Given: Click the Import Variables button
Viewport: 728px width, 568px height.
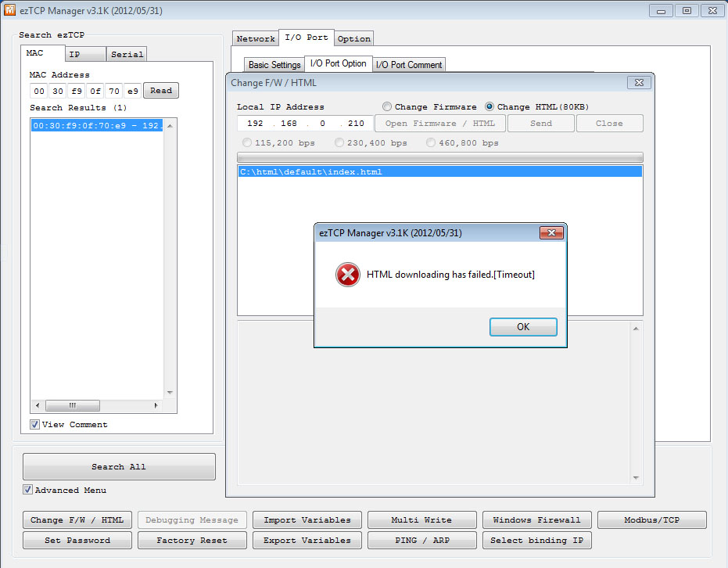Looking at the screenshot, I should (x=307, y=520).
